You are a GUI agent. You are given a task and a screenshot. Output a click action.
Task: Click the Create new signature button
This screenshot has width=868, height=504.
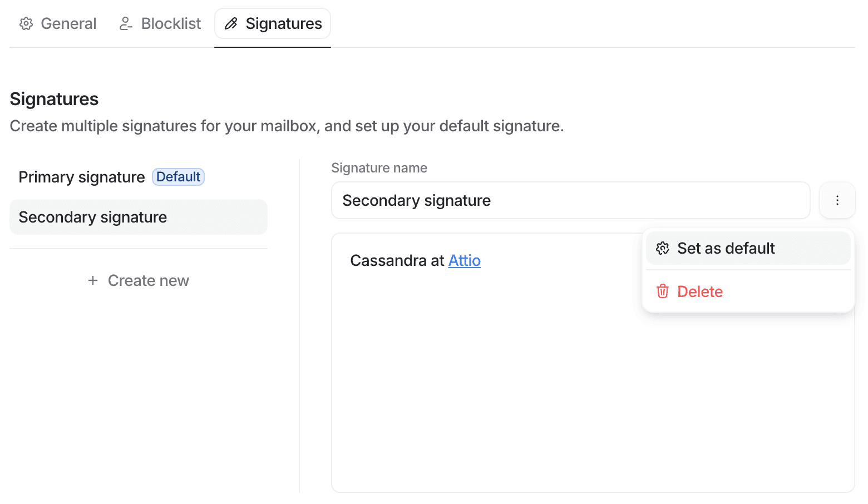click(x=139, y=280)
